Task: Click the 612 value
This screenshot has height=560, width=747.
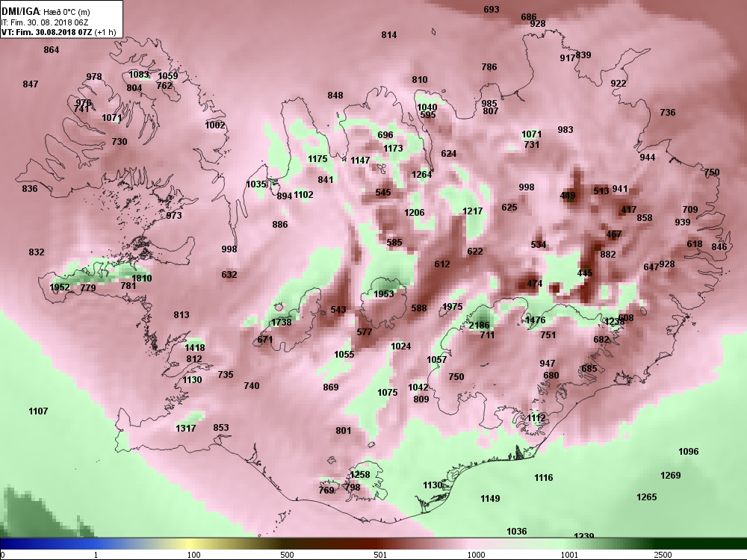Action: tap(442, 264)
